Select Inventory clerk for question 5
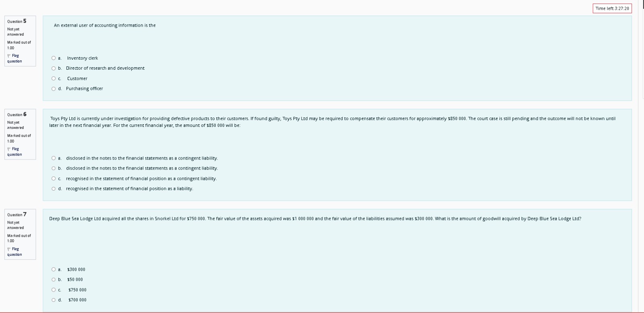644x313 pixels. pos(54,58)
